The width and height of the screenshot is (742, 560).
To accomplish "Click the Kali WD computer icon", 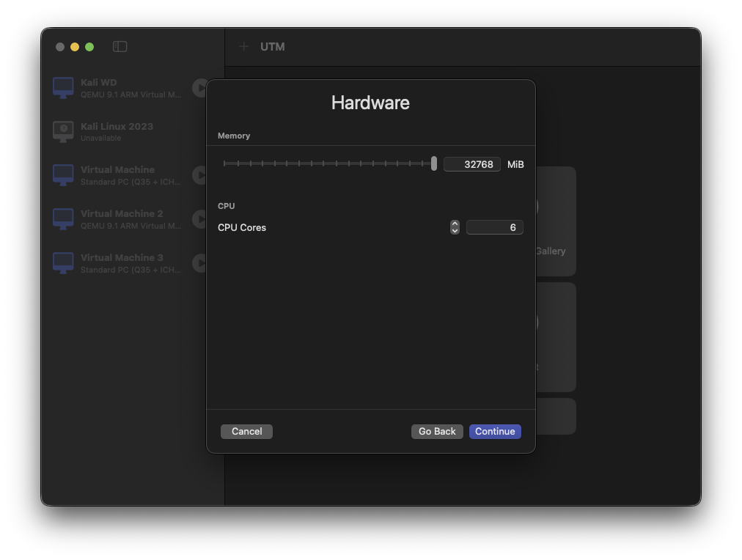I will [63, 88].
